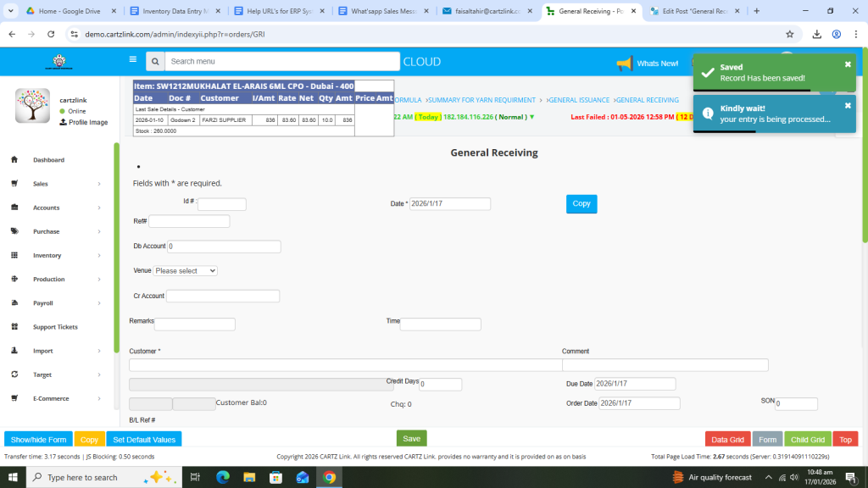Click the Date input field
Screen dimensions: 868x488
450,204
